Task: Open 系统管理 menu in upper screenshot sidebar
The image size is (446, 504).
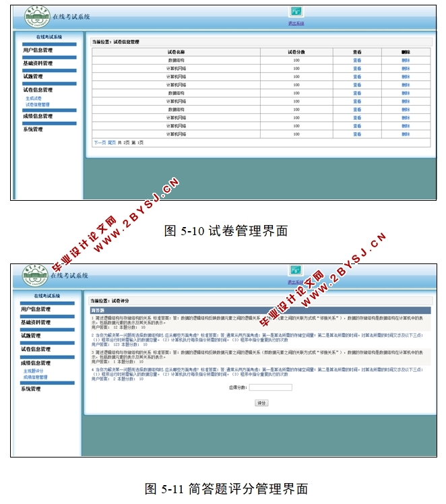Action: (33, 129)
